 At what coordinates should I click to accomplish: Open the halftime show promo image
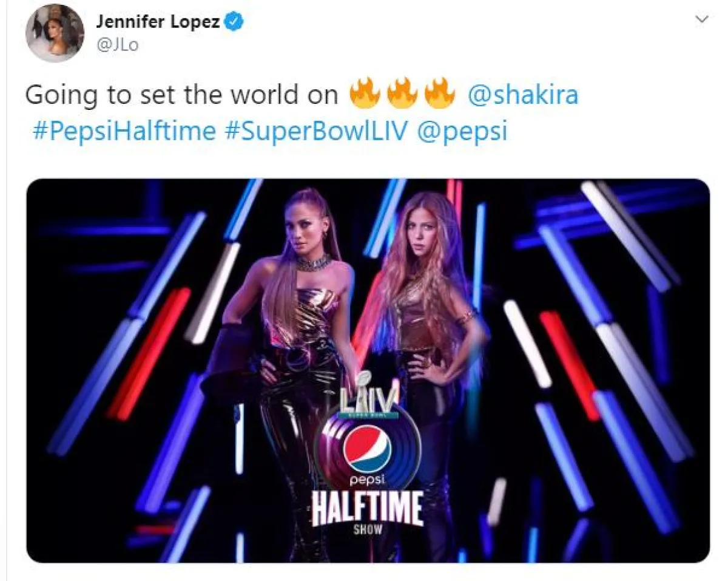[x=368, y=371]
